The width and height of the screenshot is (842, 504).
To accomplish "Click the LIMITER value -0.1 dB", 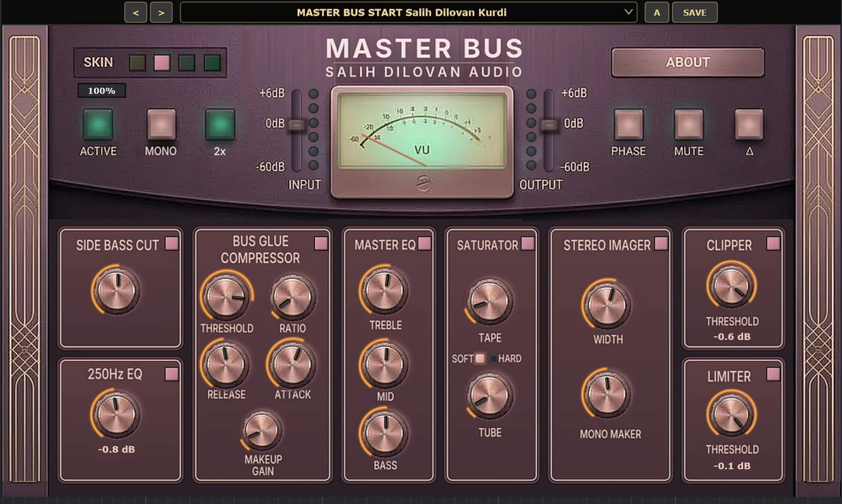I will tap(732, 466).
